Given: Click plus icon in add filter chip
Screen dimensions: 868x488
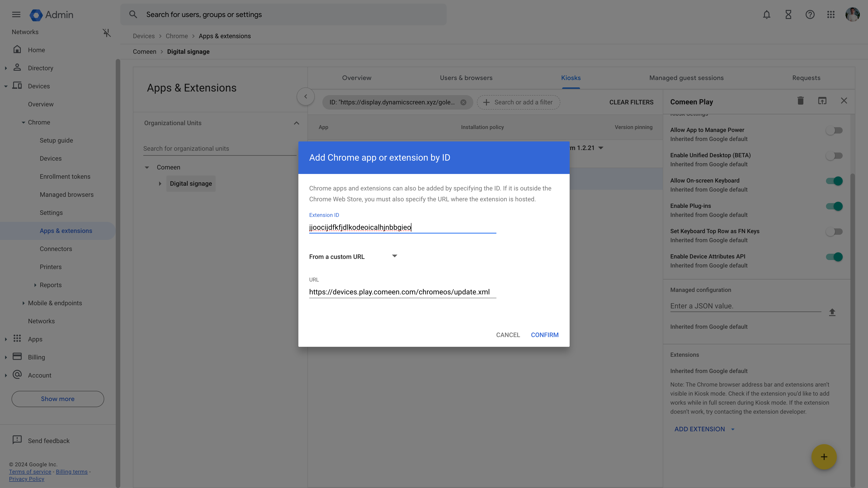Looking at the screenshot, I should pyautogui.click(x=486, y=102).
